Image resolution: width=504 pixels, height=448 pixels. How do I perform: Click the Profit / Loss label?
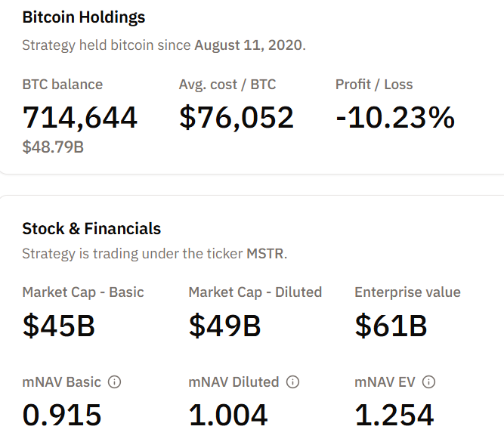click(374, 85)
